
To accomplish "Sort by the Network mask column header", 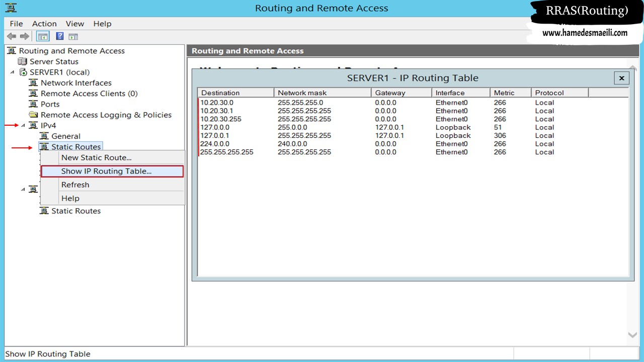I will click(x=323, y=93).
